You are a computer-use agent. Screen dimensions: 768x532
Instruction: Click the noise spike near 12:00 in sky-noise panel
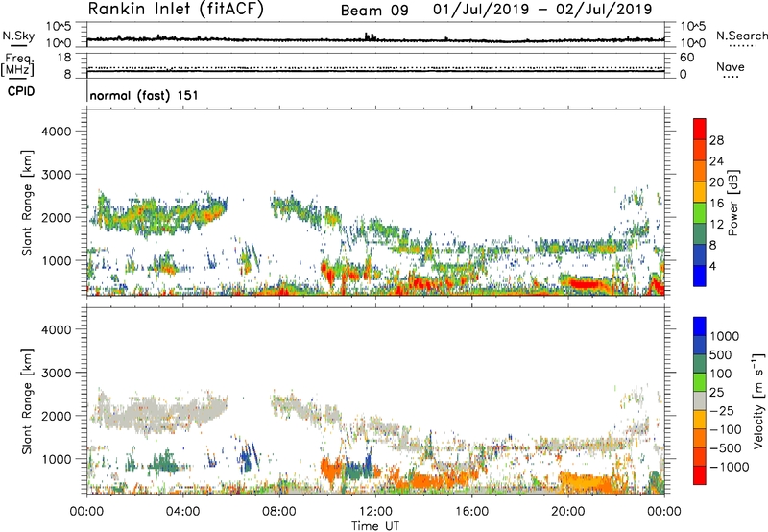370,36
